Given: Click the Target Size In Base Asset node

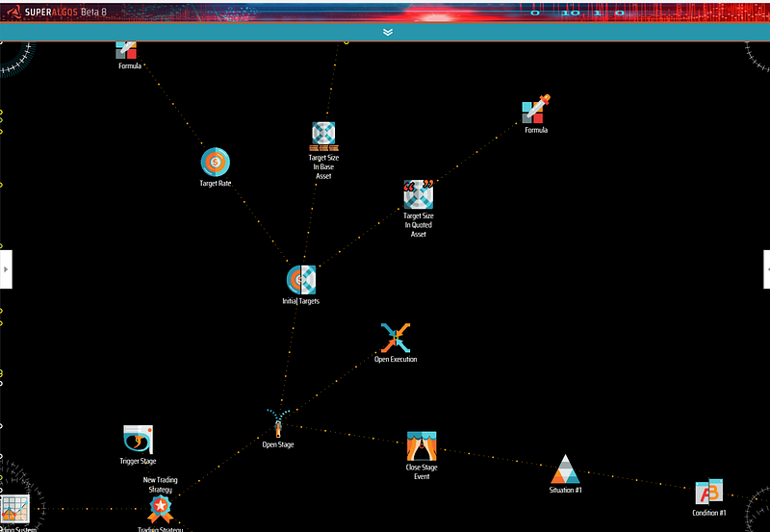Looking at the screenshot, I should (x=323, y=137).
